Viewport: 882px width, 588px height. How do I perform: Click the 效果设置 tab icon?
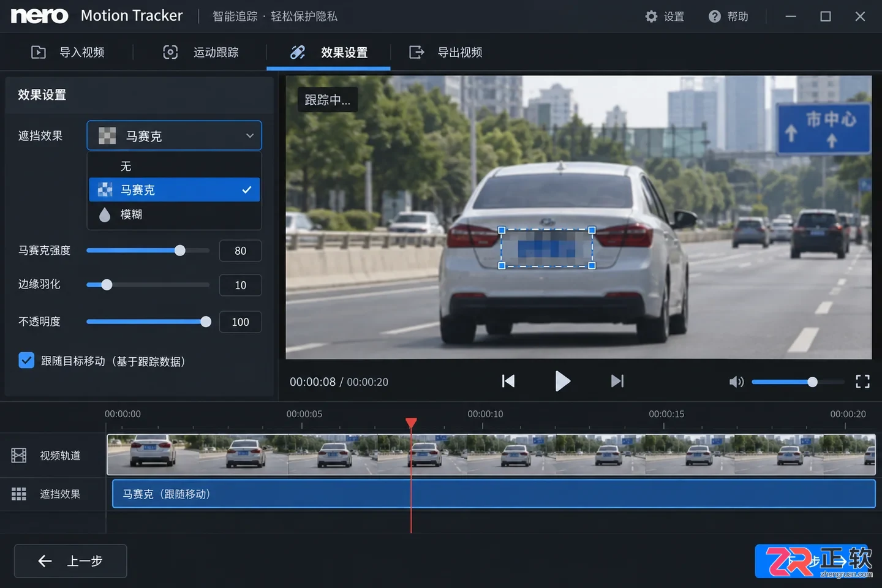pyautogui.click(x=298, y=52)
